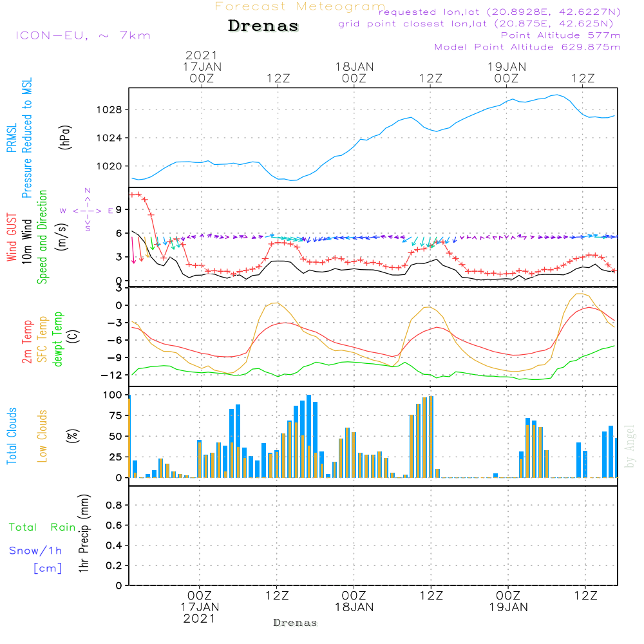Select "17JAN" on the bottom time axis
Screen dimensions: 644x644
pos(200,607)
